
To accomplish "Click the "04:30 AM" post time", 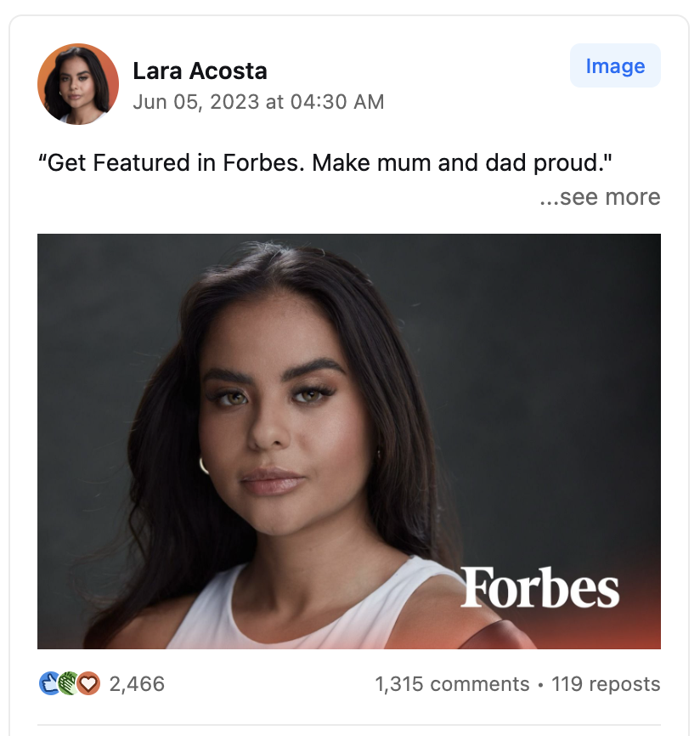I will 336,102.
